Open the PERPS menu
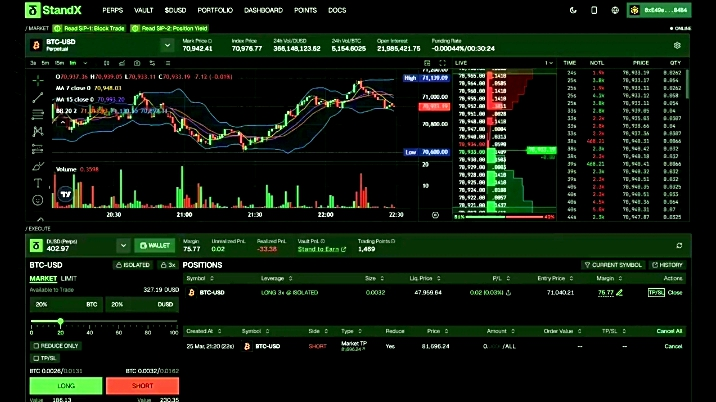 point(113,10)
